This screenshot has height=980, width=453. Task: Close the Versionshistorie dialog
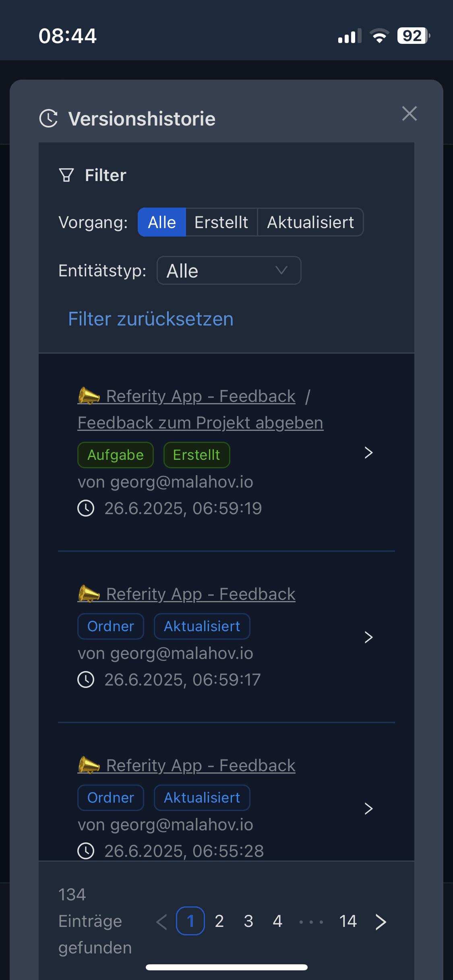409,114
